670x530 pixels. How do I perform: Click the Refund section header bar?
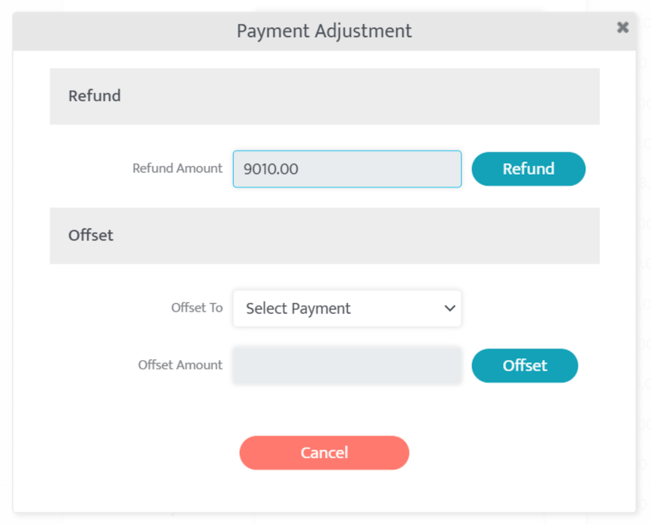click(324, 96)
